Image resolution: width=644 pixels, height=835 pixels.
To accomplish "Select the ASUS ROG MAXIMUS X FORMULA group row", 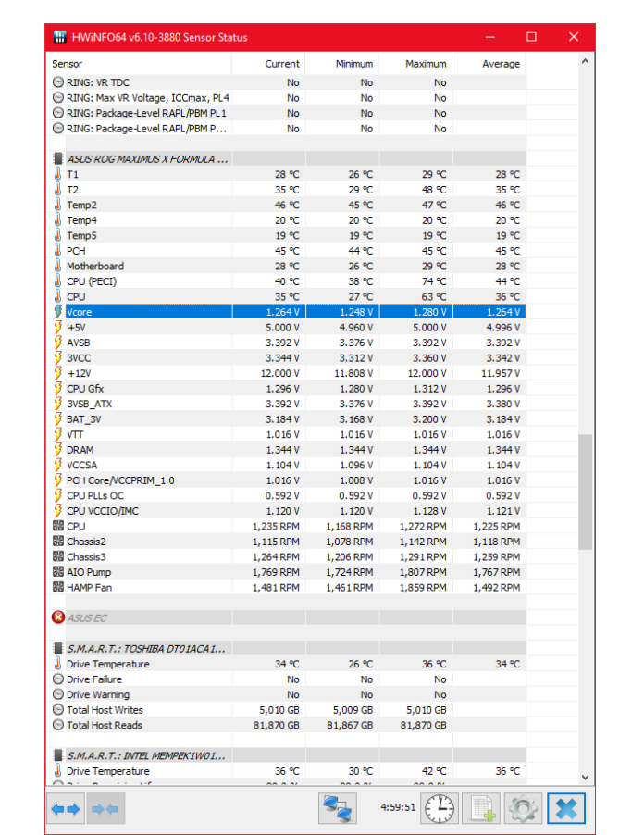I will tap(286, 158).
